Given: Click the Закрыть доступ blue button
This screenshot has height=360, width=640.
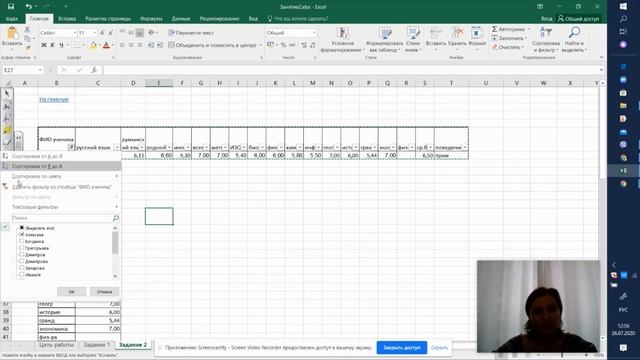Looking at the screenshot, I should coord(402,348).
